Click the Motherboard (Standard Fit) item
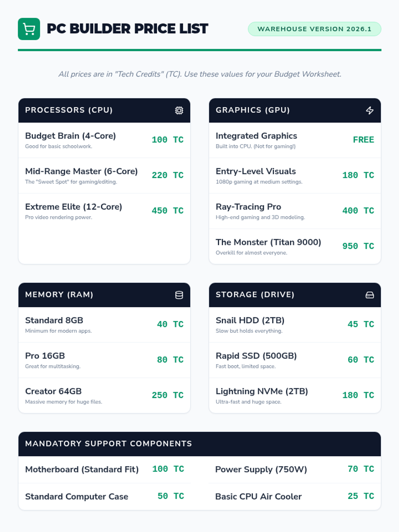The height and width of the screenshot is (532, 399). (104, 469)
